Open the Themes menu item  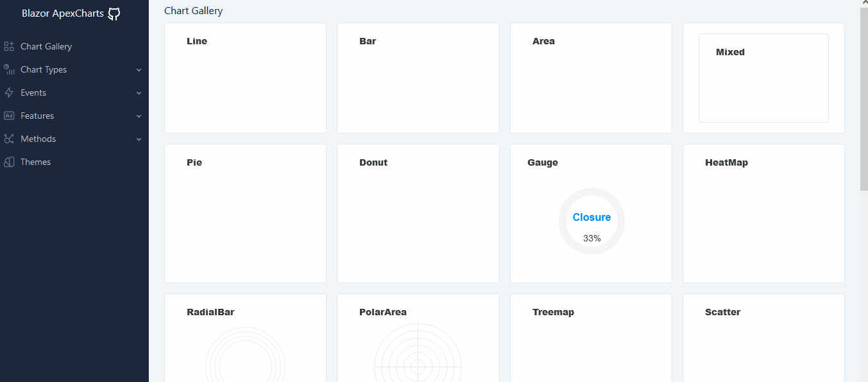click(x=35, y=161)
